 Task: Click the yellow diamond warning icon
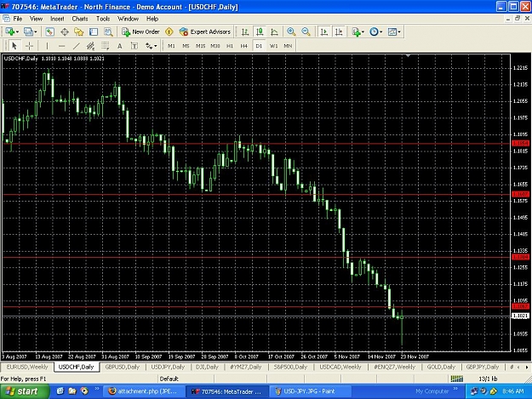tap(169, 31)
